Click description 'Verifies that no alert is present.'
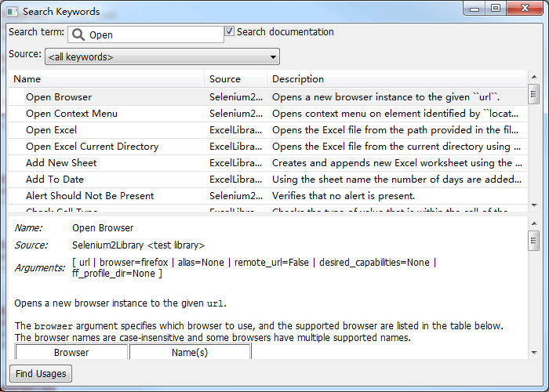The height and width of the screenshot is (392, 549). (344, 196)
